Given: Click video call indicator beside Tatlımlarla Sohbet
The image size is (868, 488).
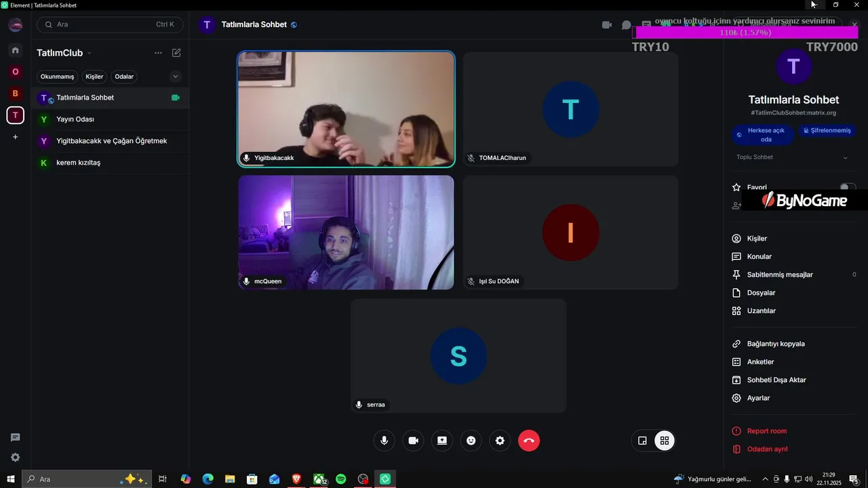Looking at the screenshot, I should coord(176,98).
